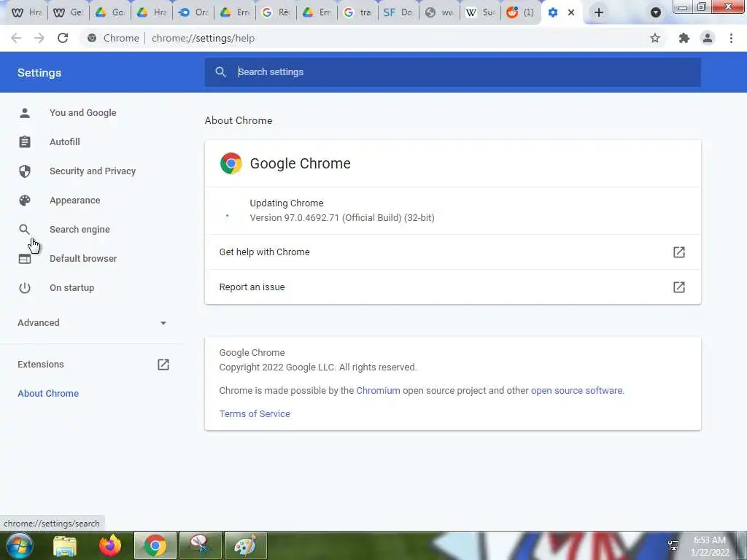Switch to the Google Drive tab labeled Go
Image resolution: width=747 pixels, height=560 pixels.
[110, 12]
